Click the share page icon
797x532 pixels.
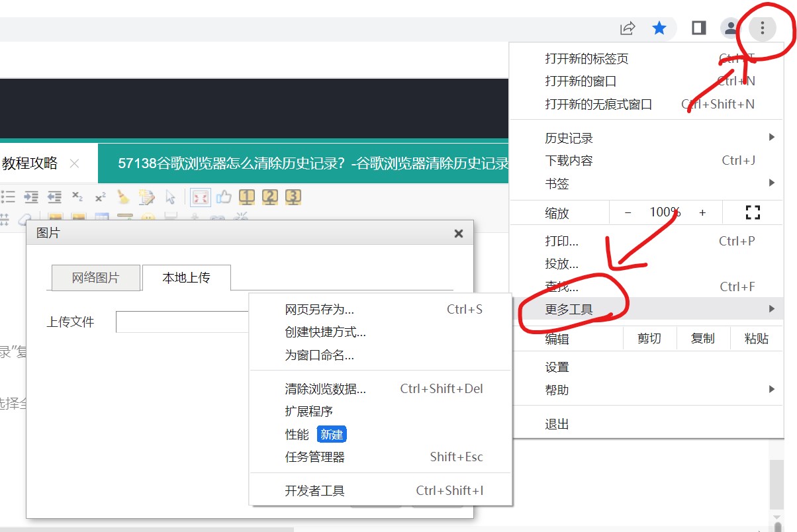point(627,28)
